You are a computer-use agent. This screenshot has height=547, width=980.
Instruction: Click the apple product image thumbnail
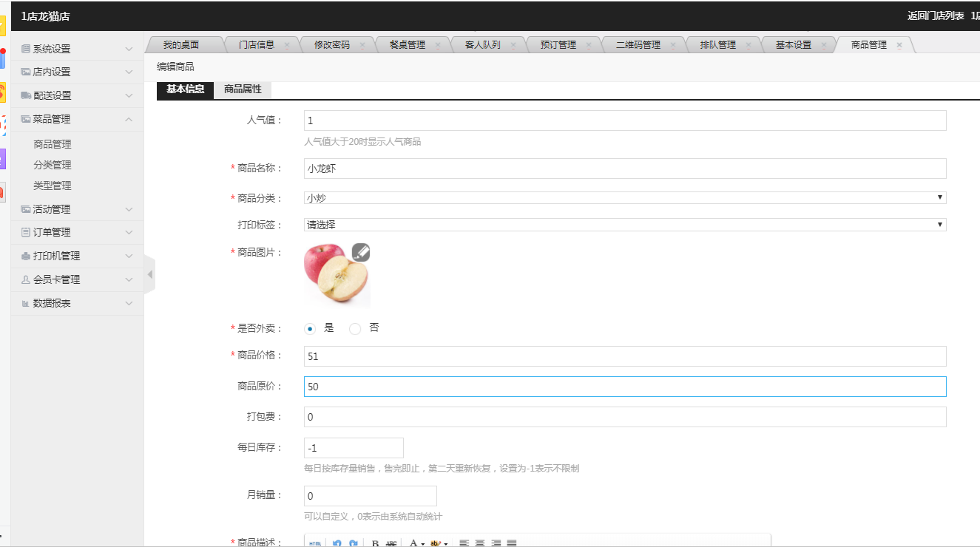pos(337,275)
